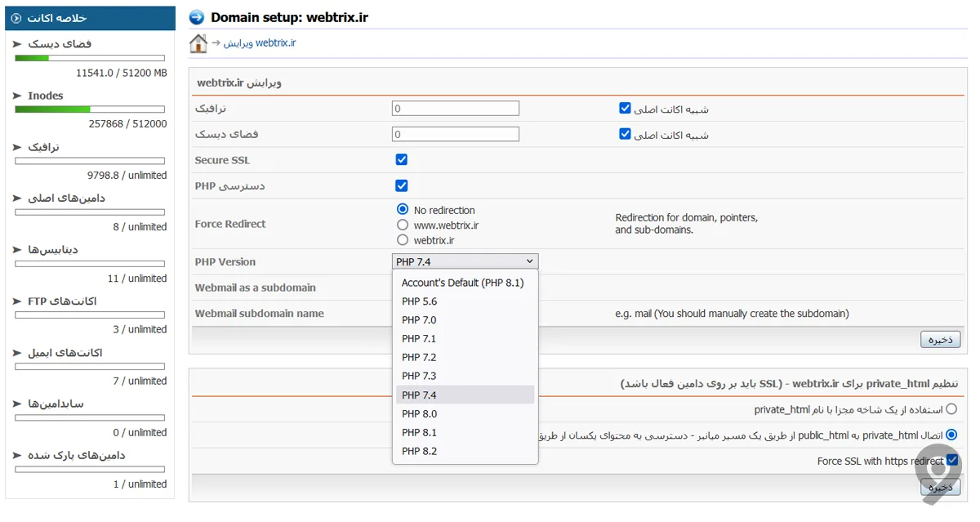This screenshot has width=980, height=522.
Task: Click the arrow icon next to دیتابیس‌ها
Action: tap(18, 250)
